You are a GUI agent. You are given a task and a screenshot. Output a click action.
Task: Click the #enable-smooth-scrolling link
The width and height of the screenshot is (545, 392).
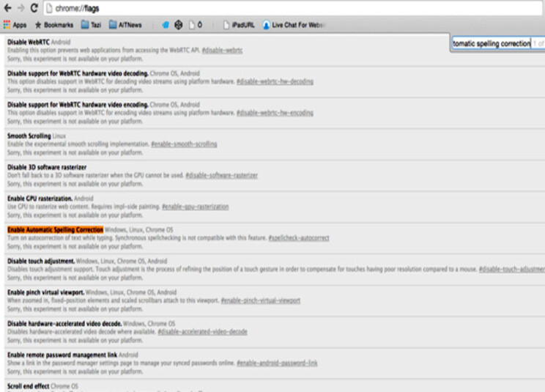click(x=184, y=144)
